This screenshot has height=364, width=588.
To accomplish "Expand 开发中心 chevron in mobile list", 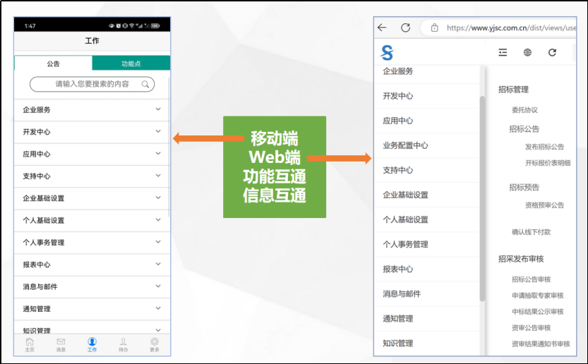I will click(x=158, y=131).
